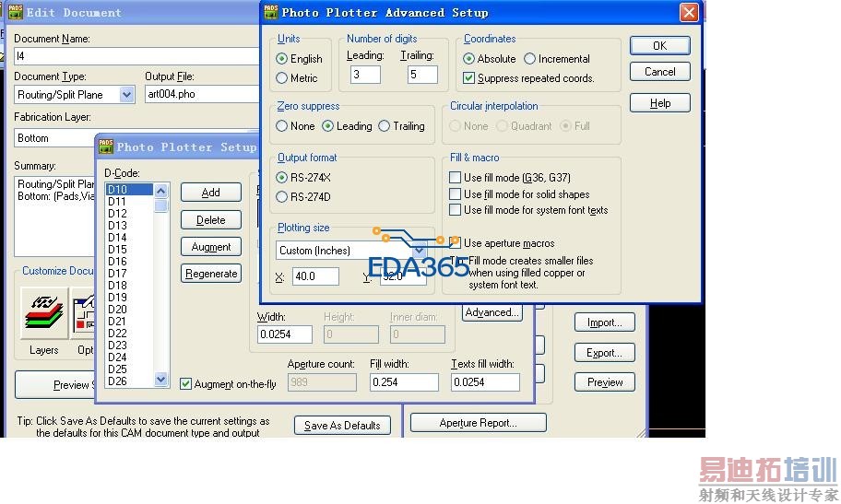This screenshot has height=504, width=841.
Task: Select D10 in the D-Code list
Action: coord(129,189)
